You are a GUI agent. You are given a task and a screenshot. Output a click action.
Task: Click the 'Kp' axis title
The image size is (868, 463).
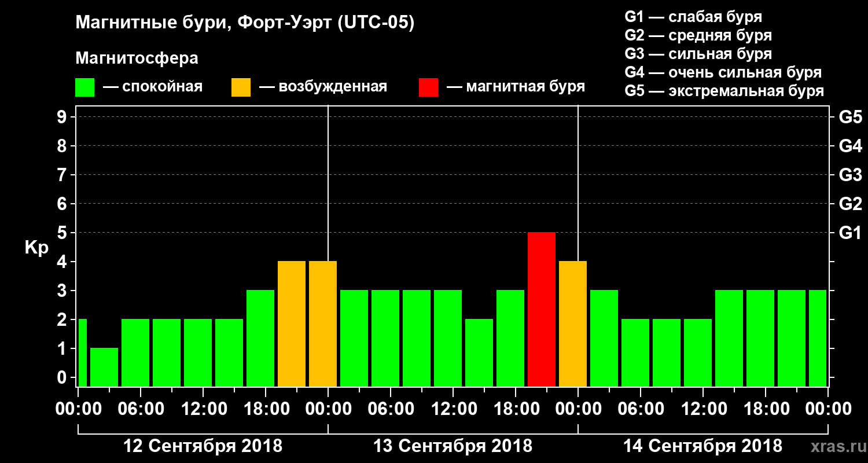pyautogui.click(x=36, y=248)
